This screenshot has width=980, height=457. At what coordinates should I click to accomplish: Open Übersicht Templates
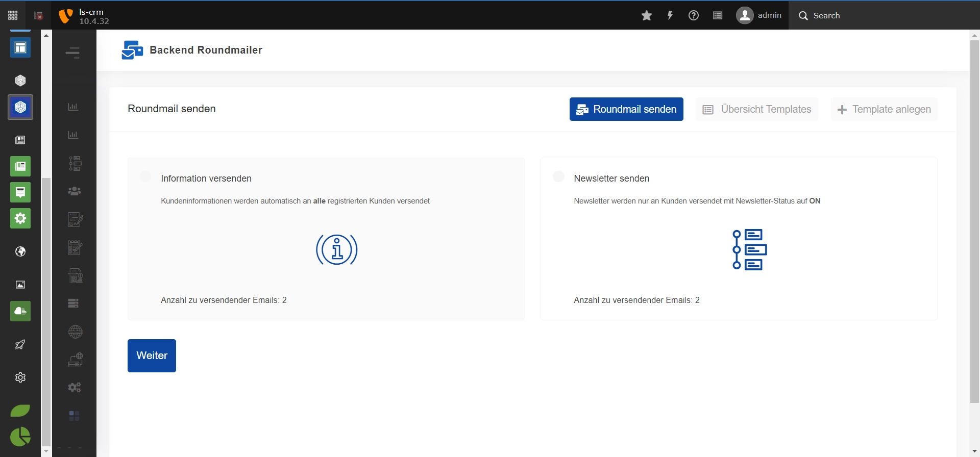(757, 109)
